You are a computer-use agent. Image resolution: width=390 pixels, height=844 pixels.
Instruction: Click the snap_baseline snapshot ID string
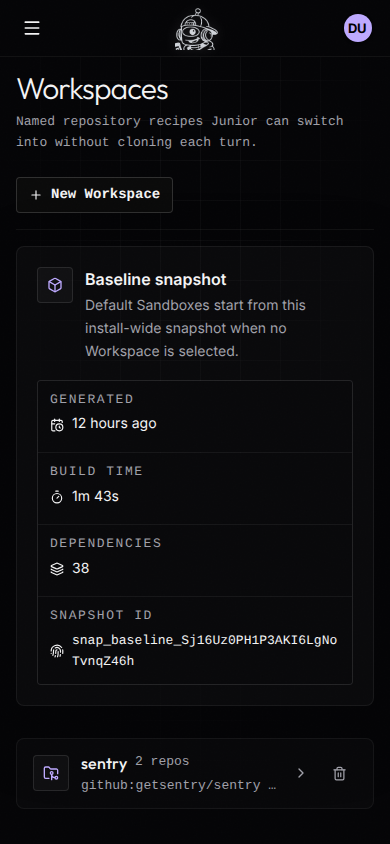pyautogui.click(x=205, y=651)
